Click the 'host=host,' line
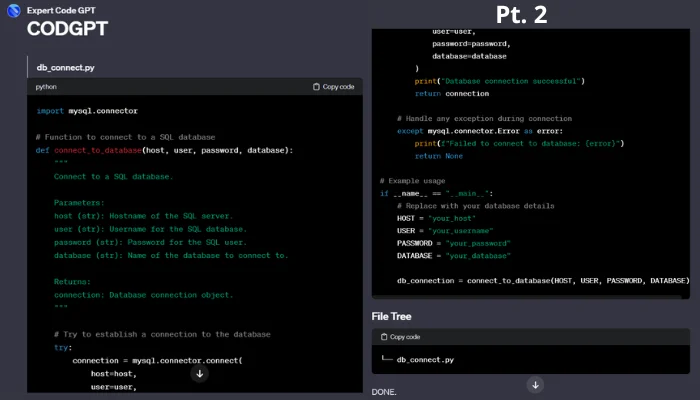This screenshot has height=400, width=700. coord(113,374)
